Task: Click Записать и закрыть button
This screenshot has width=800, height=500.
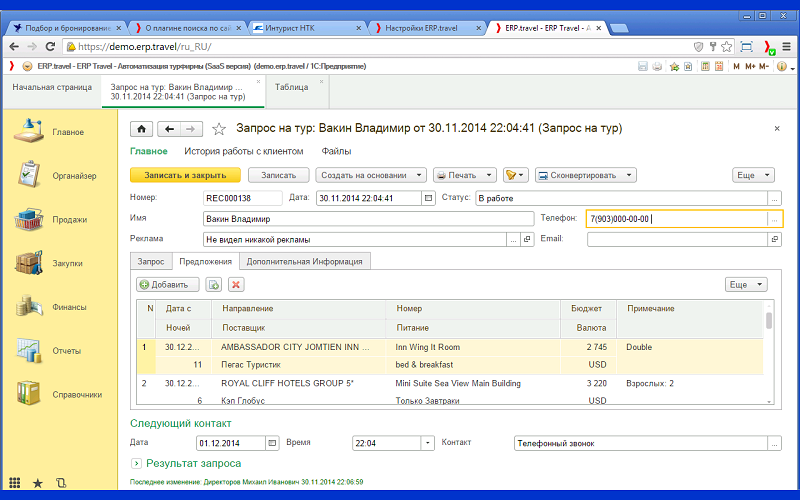Action: tap(185, 175)
